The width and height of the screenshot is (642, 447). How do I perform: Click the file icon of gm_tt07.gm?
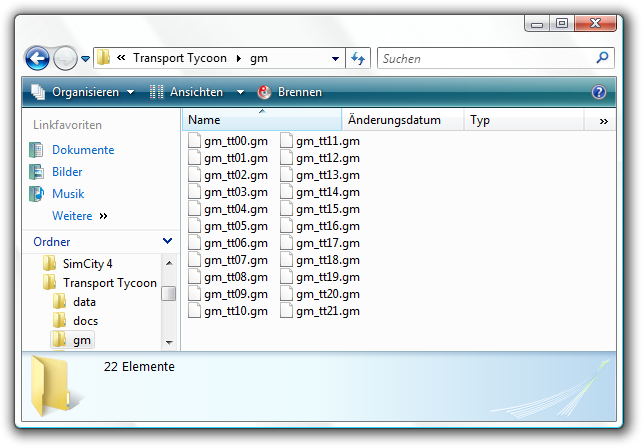[x=194, y=260]
